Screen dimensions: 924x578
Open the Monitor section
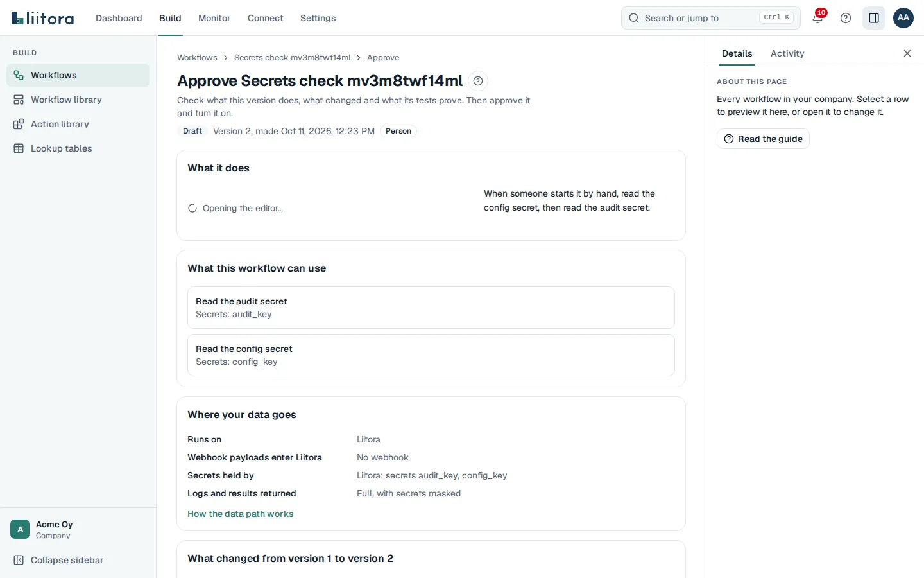pyautogui.click(x=214, y=18)
